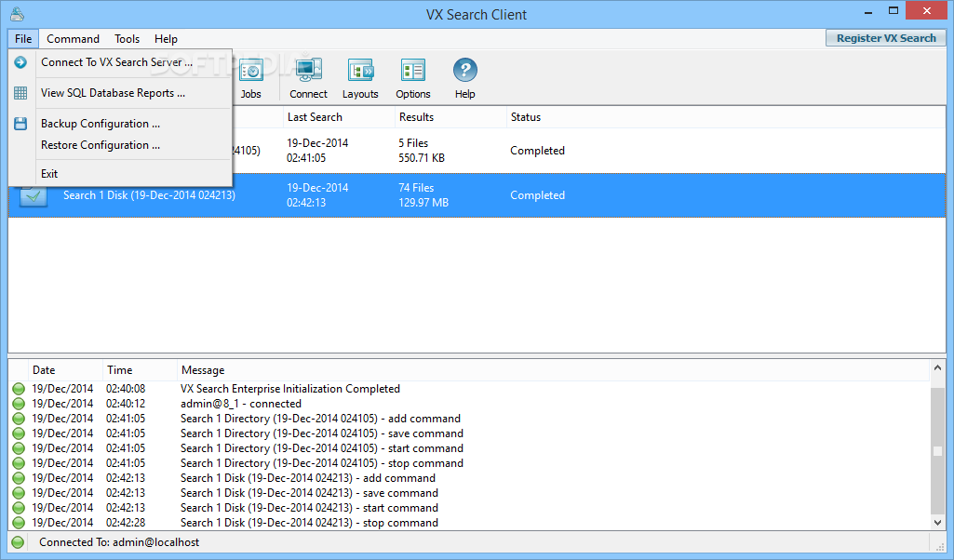The width and height of the screenshot is (954, 560).
Task: Click the green connection status icon in the status bar
Action: pos(19,542)
